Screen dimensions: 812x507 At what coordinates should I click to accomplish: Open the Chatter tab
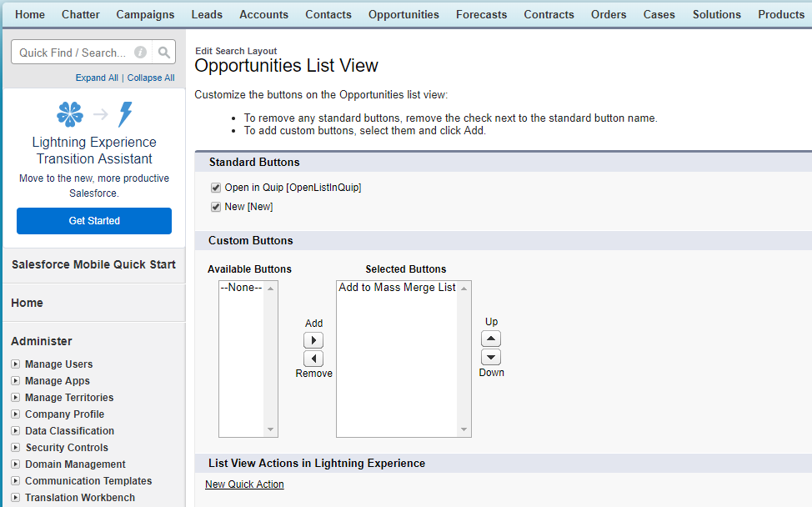(x=81, y=14)
